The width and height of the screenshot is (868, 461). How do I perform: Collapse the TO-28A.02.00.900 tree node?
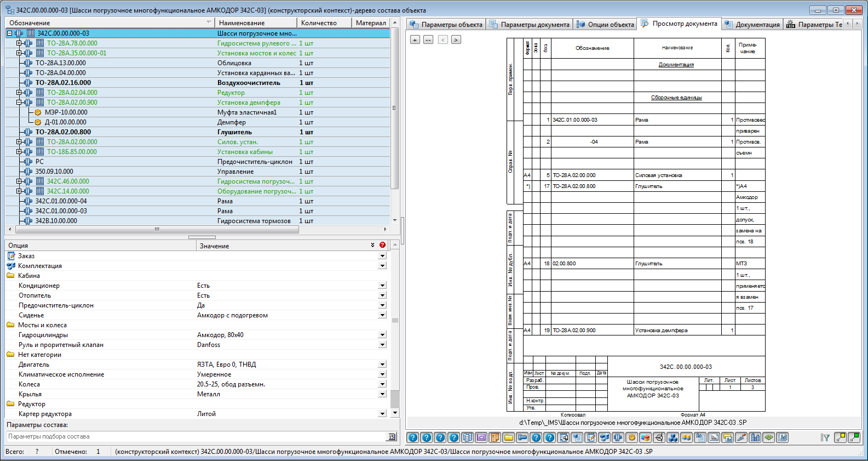tap(19, 103)
